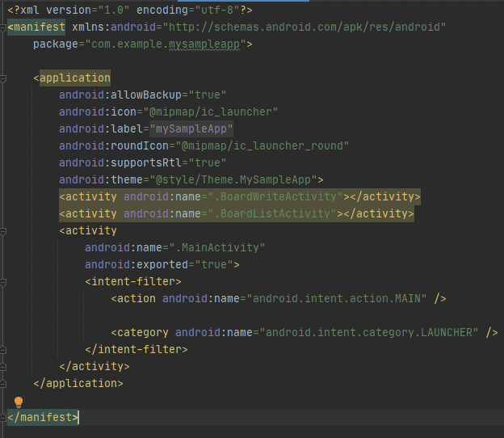Click the closing activity fold marker
504x438 pixels.
pos(3,367)
